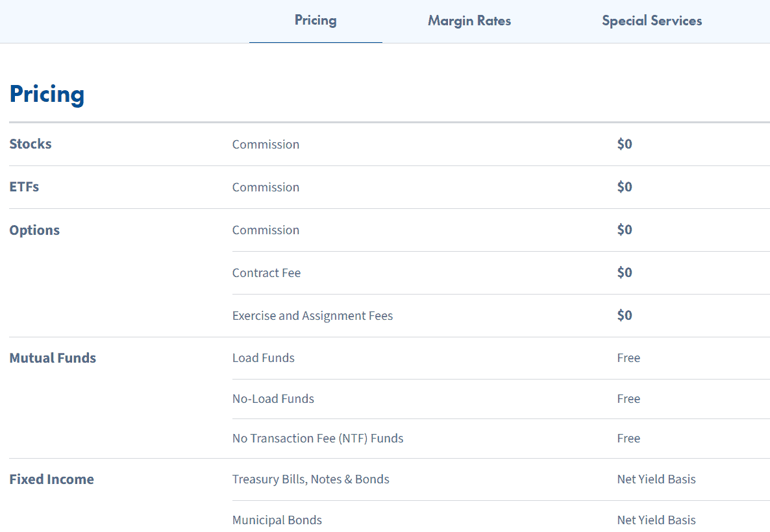Click the $0 value for Contract Fee

point(625,272)
